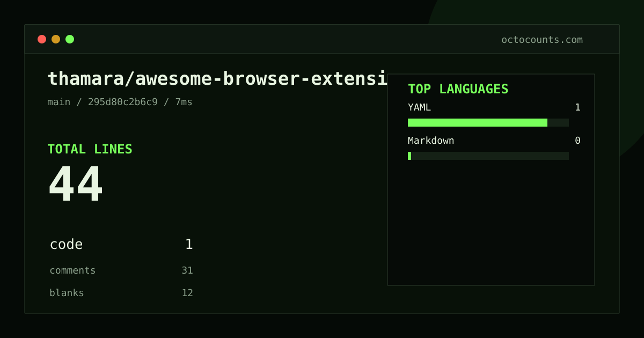This screenshot has height=338, width=644.
Task: Click the YAML progress bar
Action: pyautogui.click(x=488, y=122)
